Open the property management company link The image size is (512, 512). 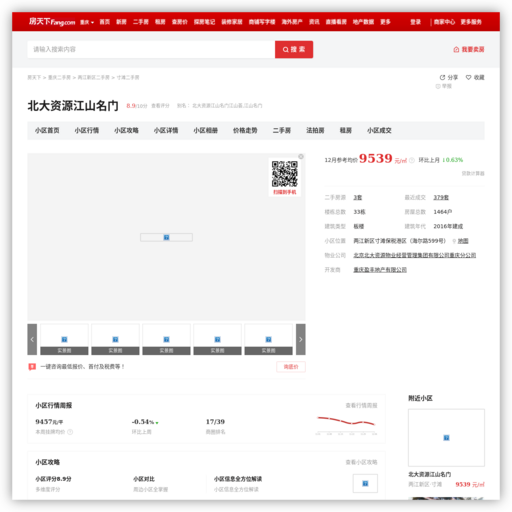pyautogui.click(x=415, y=255)
